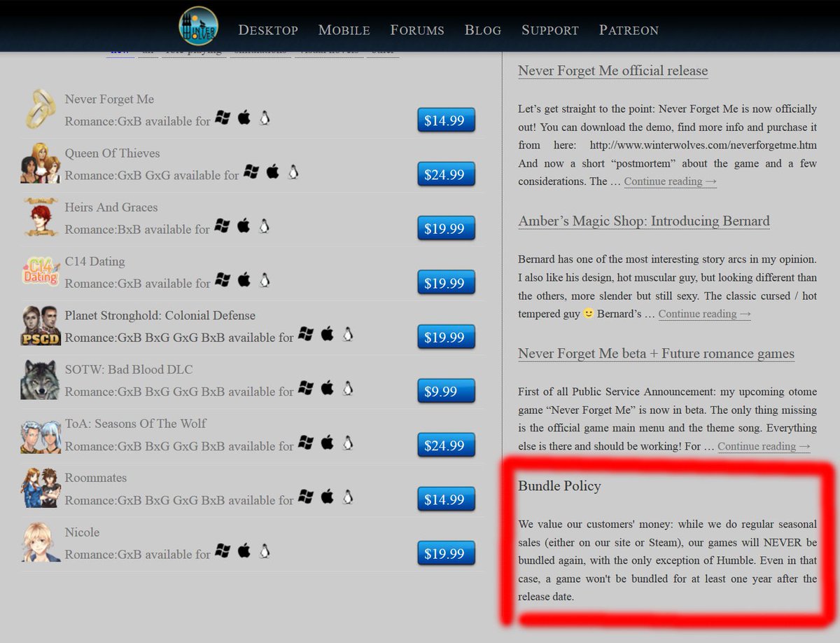Screen dimensions: 840x643
Task: Click the $19.99 price button for Nicole
Action: point(446,553)
